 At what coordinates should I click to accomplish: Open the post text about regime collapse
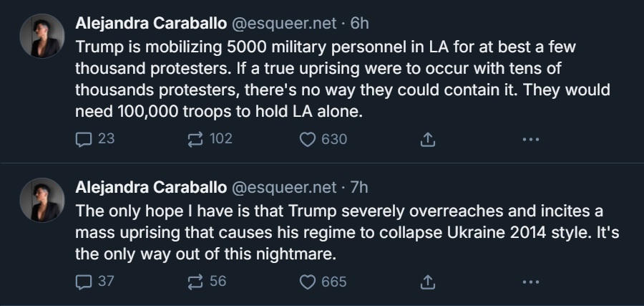coord(322,233)
